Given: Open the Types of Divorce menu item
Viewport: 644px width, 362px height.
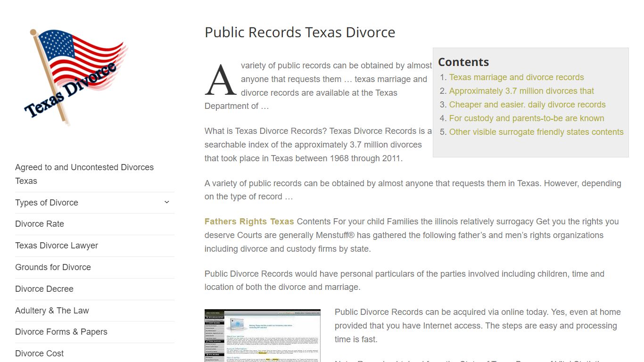Looking at the screenshot, I should [x=47, y=203].
